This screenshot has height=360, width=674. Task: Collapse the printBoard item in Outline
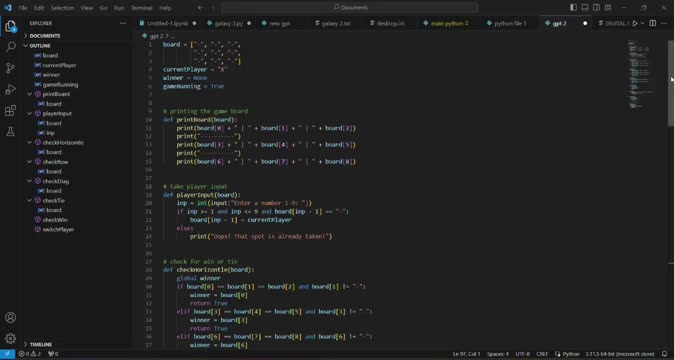29,94
